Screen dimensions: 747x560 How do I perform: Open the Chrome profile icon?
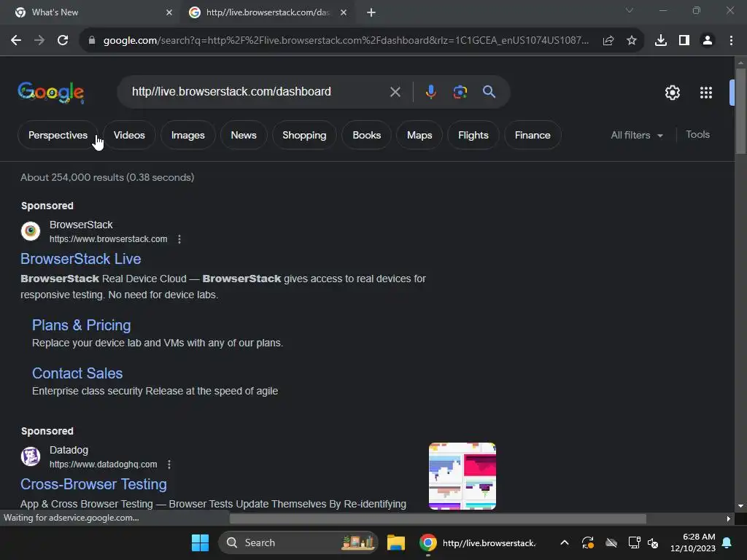point(707,41)
